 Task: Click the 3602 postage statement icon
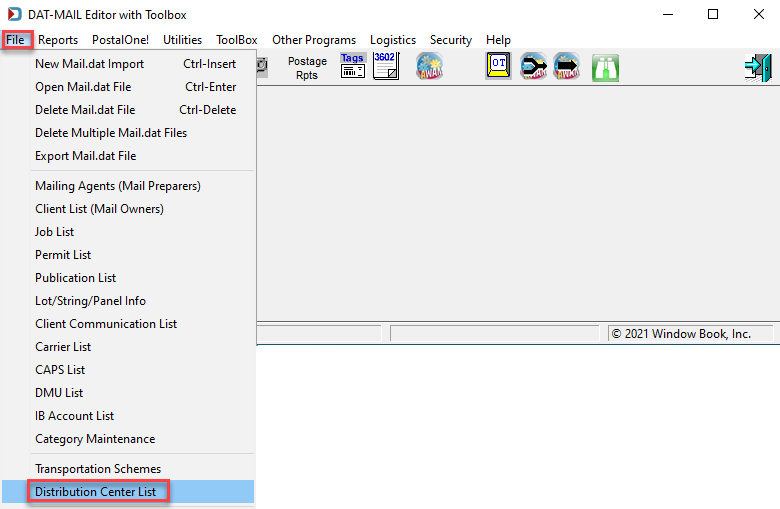(386, 66)
